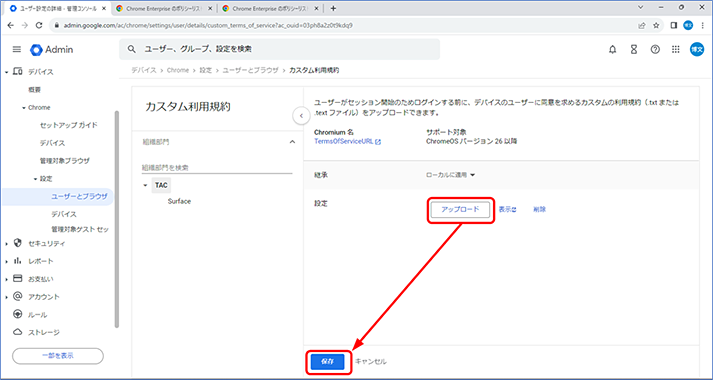The height and width of the screenshot is (380, 713).
Task: Open the tab search dropdown arrow
Action: [641, 7]
